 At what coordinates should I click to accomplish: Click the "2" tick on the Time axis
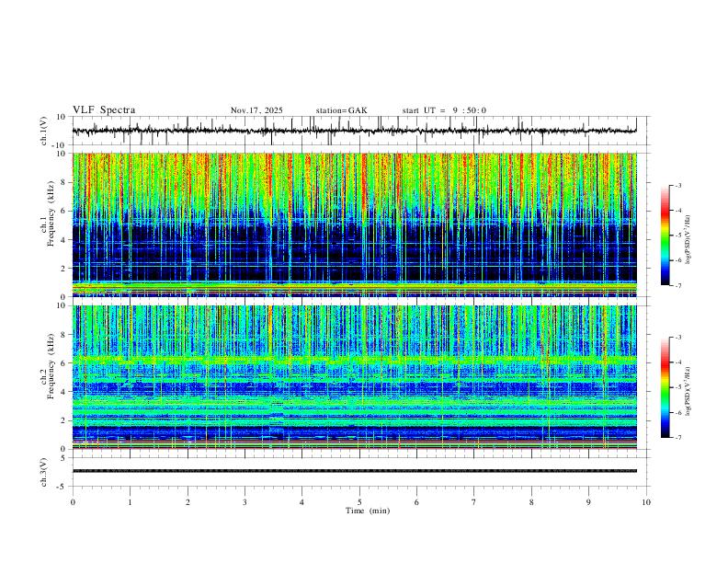click(x=188, y=502)
